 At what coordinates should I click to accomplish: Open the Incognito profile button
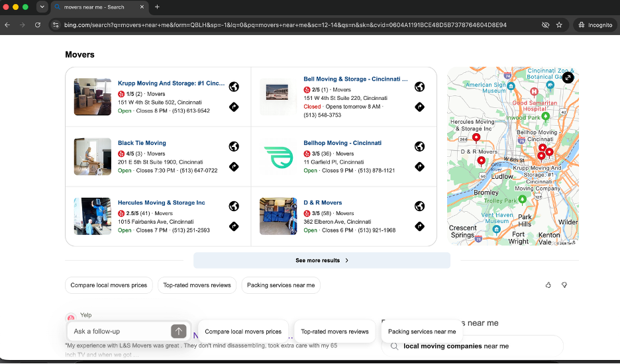595,25
